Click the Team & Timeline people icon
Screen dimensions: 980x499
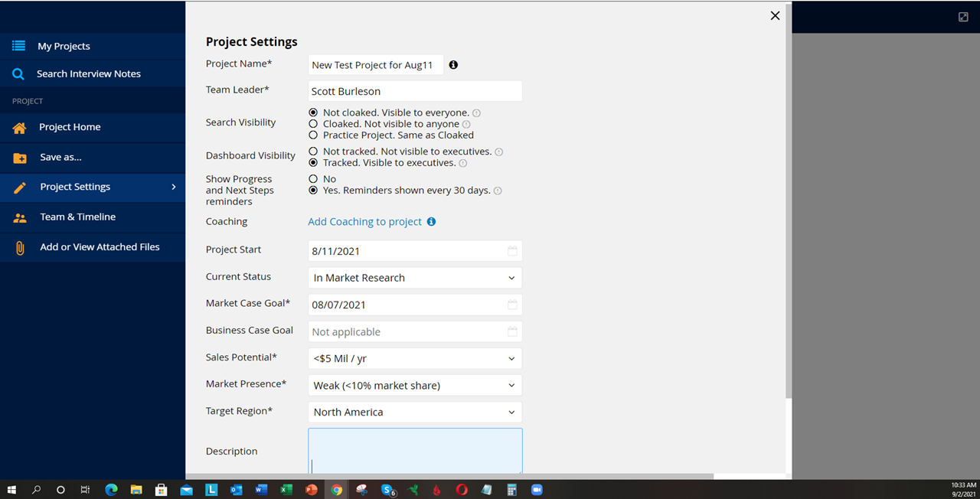(x=20, y=217)
